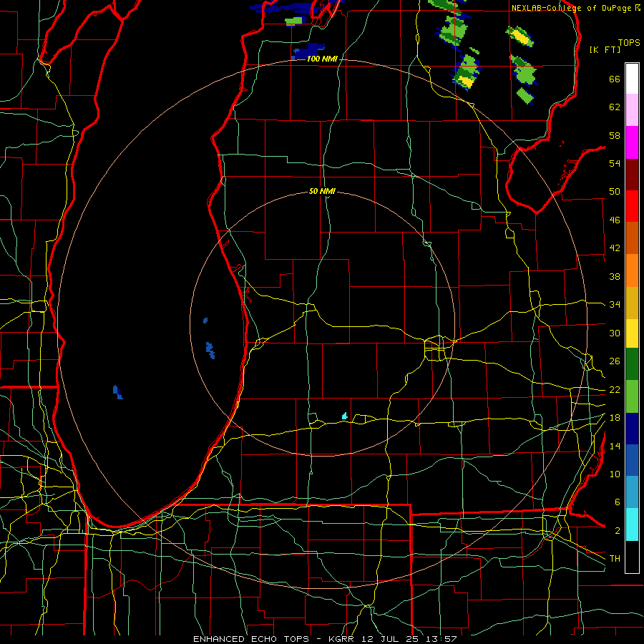Click the TH threshold label
644x644 pixels.
(615, 559)
